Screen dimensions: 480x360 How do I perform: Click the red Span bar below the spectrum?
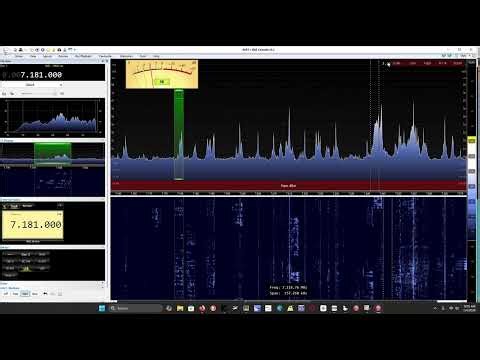click(289, 185)
